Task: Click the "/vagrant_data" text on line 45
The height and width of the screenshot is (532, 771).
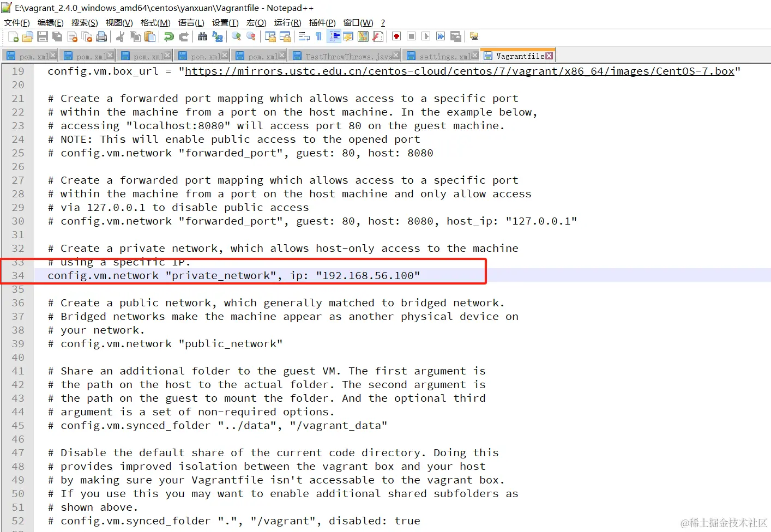Action: click(339, 425)
